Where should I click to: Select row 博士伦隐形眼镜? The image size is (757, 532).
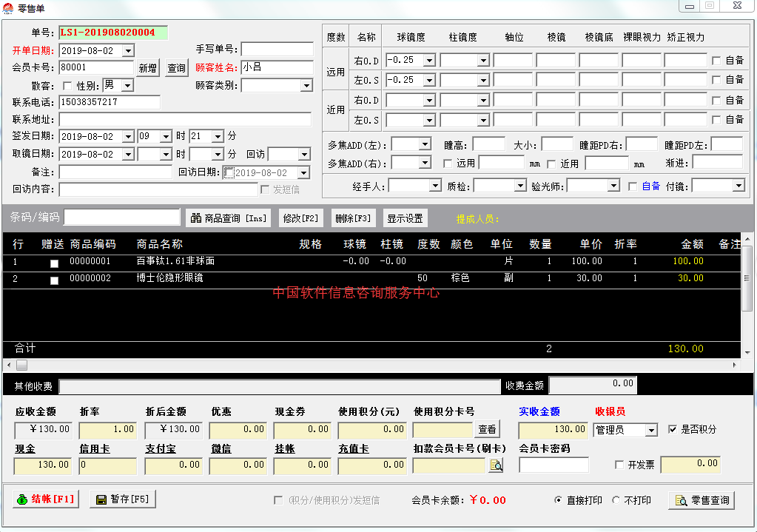(371, 278)
